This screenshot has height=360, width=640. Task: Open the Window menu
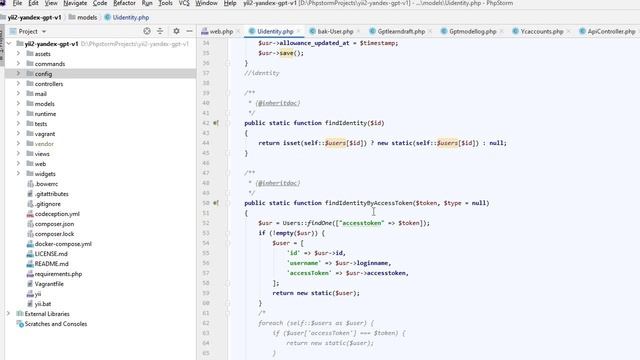tap(206, 3)
